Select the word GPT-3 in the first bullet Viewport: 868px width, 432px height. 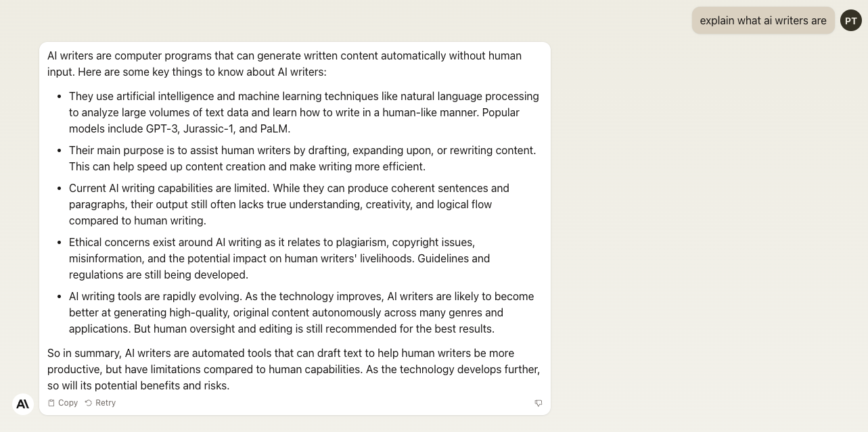[160, 128]
